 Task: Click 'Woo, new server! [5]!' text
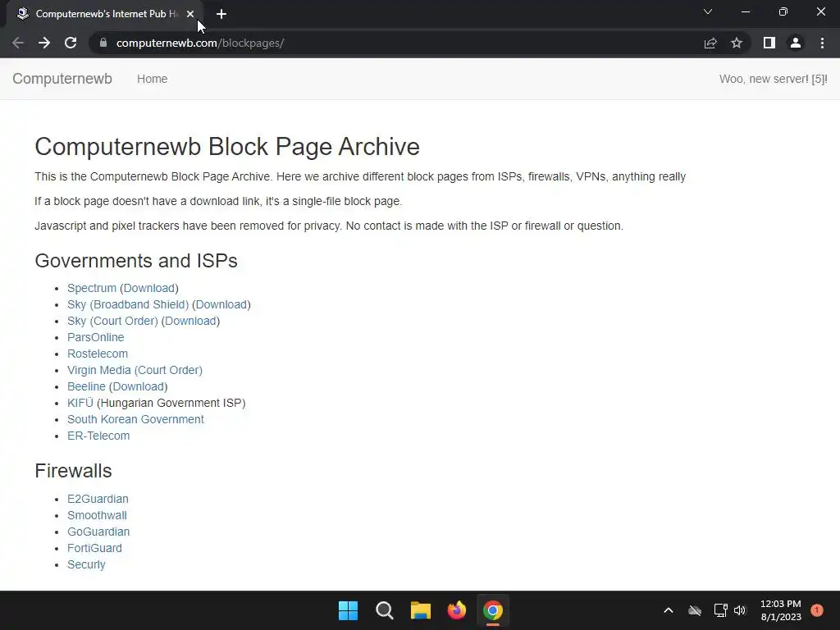[773, 79]
